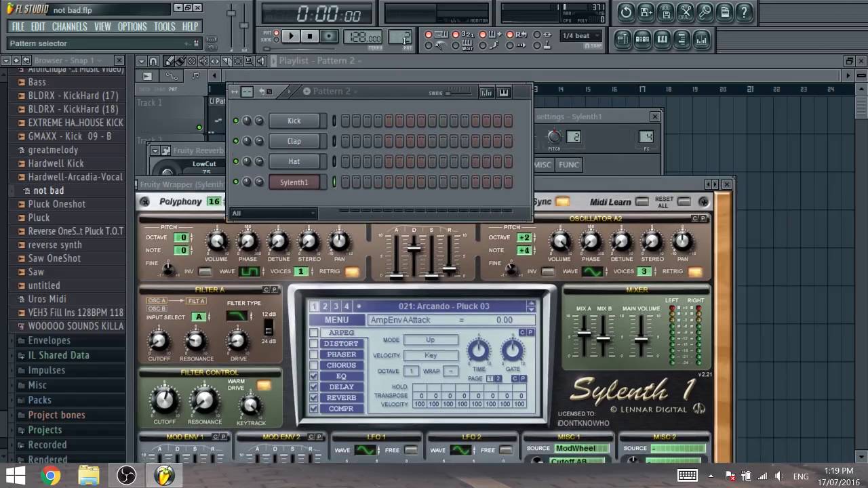
Task: Enable the PHASER effect checkbox
Action: [x=313, y=354]
